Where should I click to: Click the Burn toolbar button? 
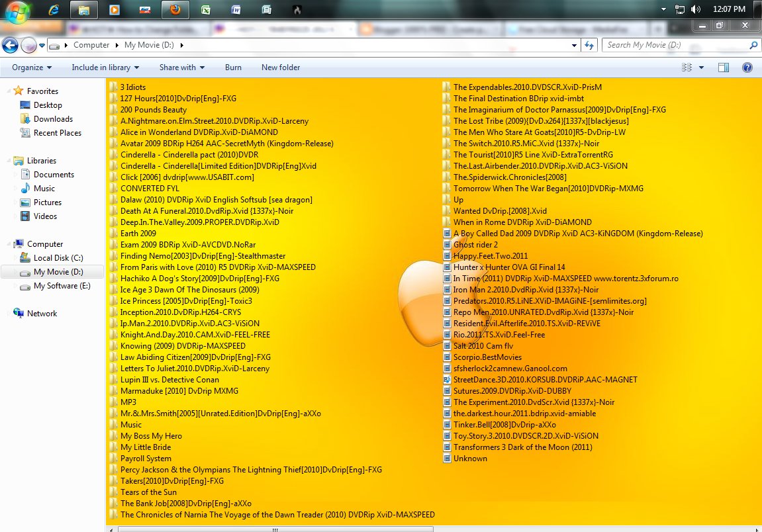(x=233, y=67)
